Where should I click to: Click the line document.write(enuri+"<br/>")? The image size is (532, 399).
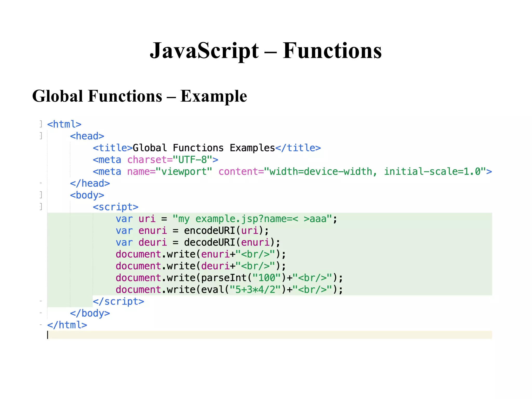(201, 254)
